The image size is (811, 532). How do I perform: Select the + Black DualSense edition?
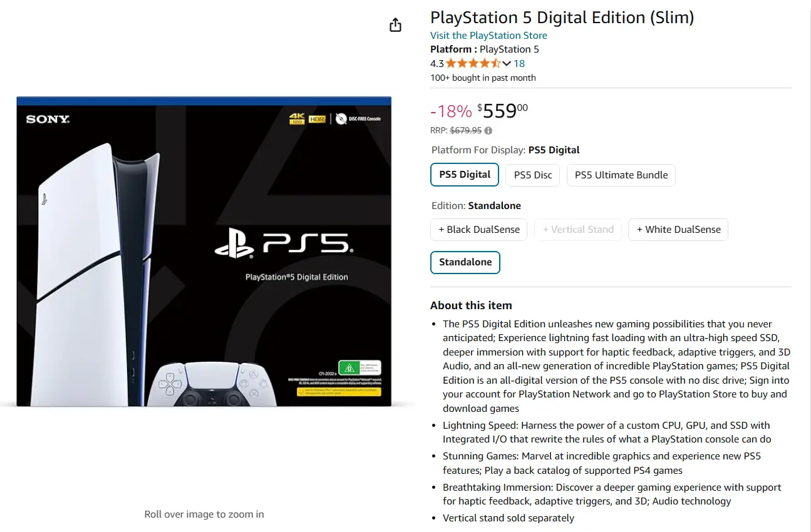click(479, 230)
